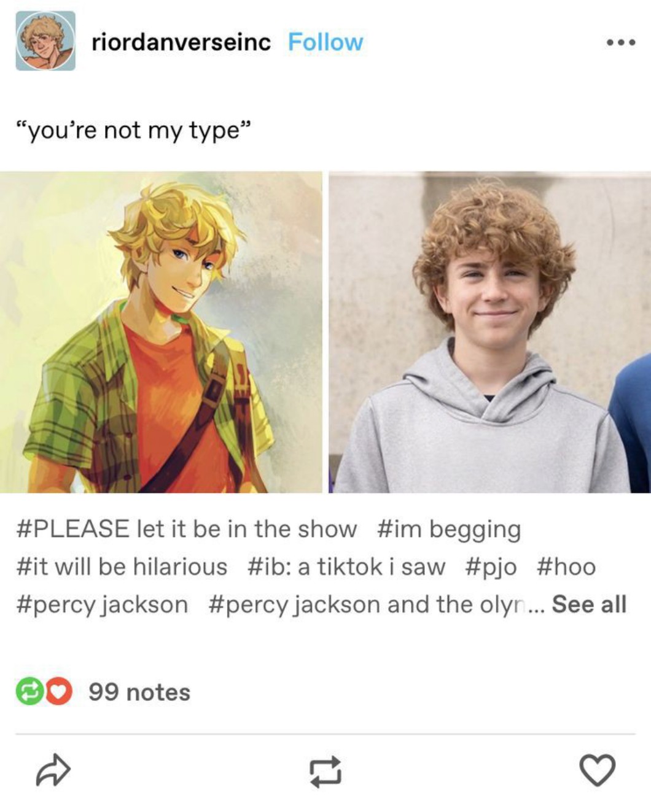Expand tags with See all
This screenshot has width=651, height=812.
589,604
